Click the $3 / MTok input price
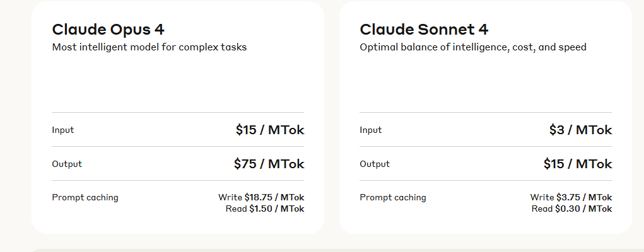644x252 pixels. coord(580,130)
